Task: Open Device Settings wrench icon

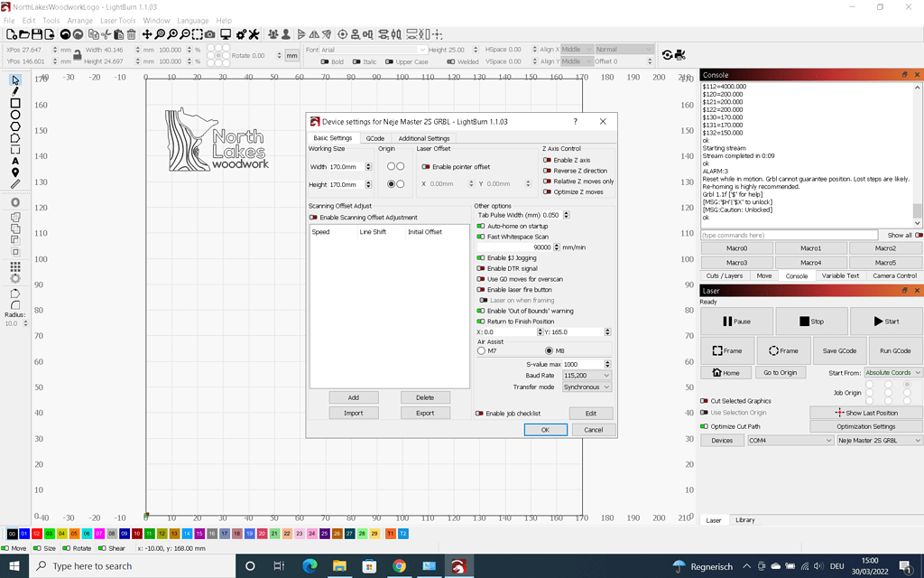Action: (254, 35)
